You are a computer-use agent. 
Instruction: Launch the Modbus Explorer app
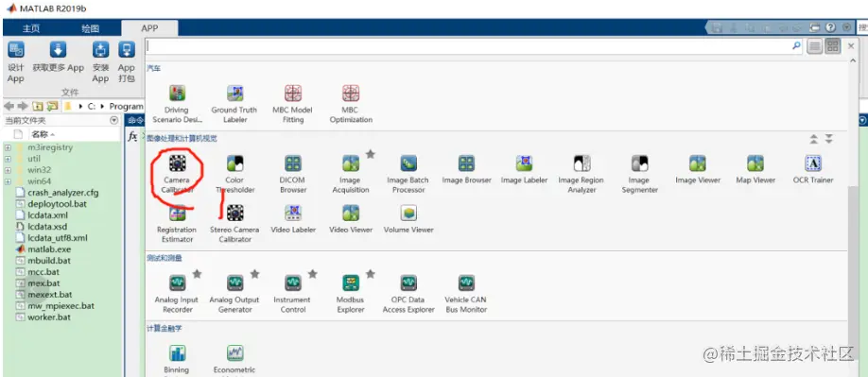[x=351, y=293]
